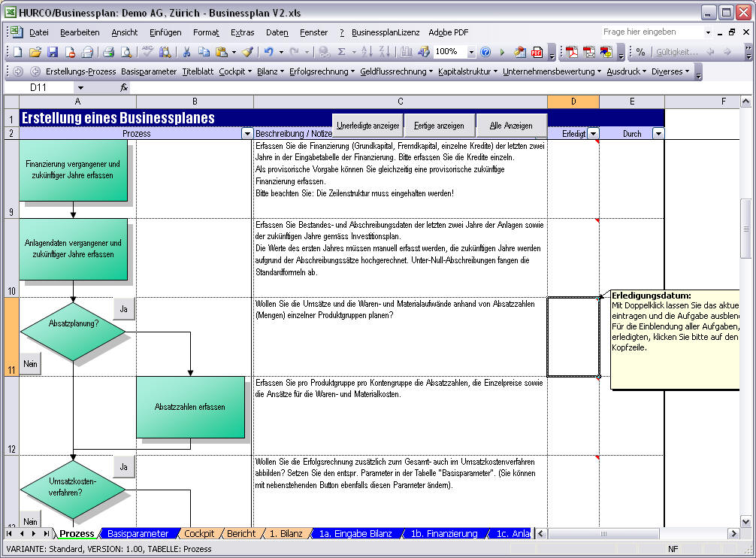756x558 pixels.
Task: Expand the Bilanz toolbar menu
Action: tap(270, 71)
